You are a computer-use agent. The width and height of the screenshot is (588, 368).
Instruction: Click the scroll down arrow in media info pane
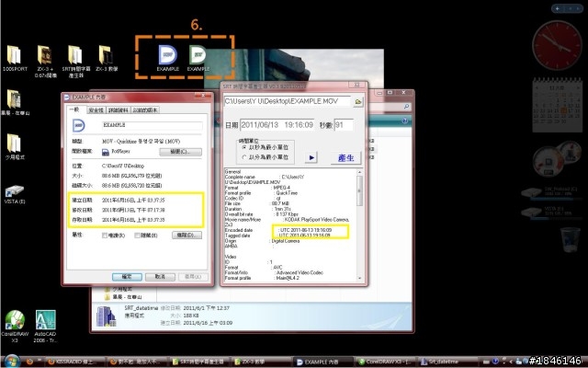click(x=359, y=278)
